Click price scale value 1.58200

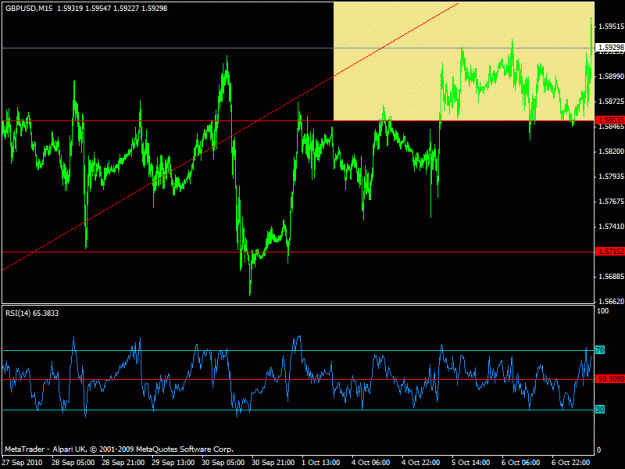point(611,151)
